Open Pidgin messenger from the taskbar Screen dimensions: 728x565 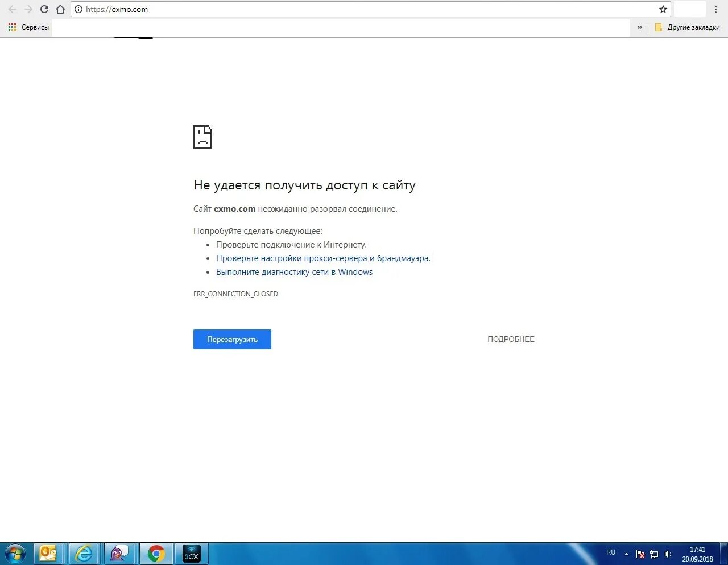(119, 554)
